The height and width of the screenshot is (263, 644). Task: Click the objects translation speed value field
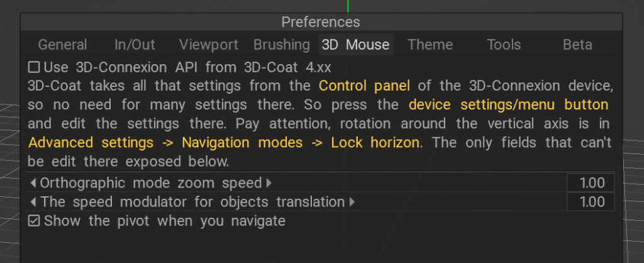tap(591, 202)
